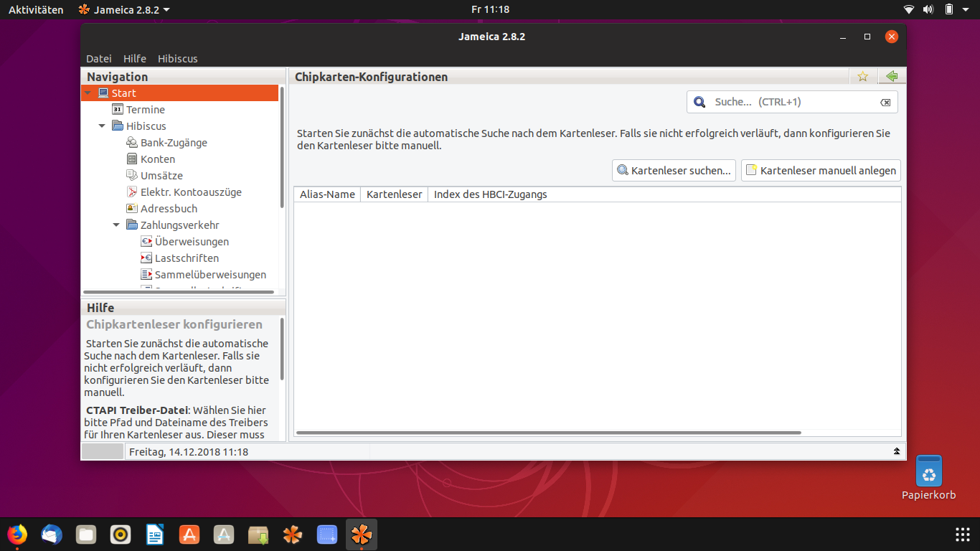Open Ubuntu Software from the dock
The height and width of the screenshot is (551, 980).
pyautogui.click(x=189, y=534)
